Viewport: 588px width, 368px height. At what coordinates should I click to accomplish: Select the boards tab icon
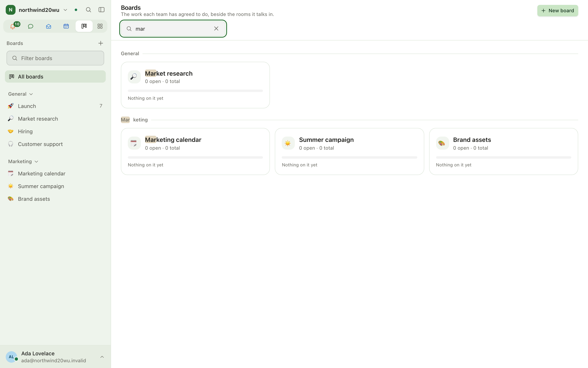coord(84,26)
